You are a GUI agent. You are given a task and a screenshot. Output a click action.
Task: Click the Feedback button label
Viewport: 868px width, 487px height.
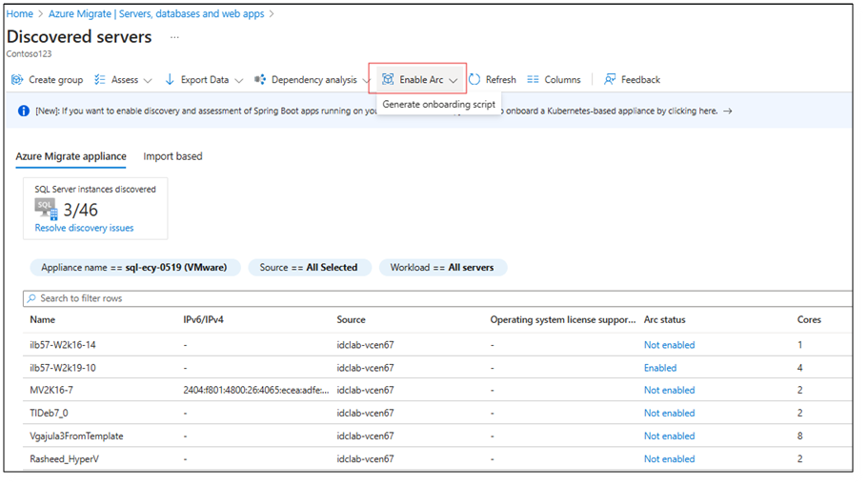click(640, 80)
